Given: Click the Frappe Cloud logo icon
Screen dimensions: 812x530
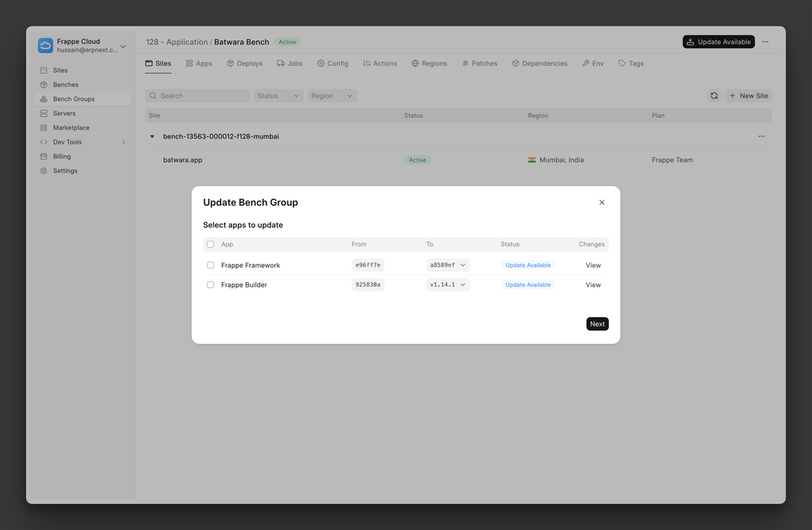Looking at the screenshot, I should coord(45,46).
